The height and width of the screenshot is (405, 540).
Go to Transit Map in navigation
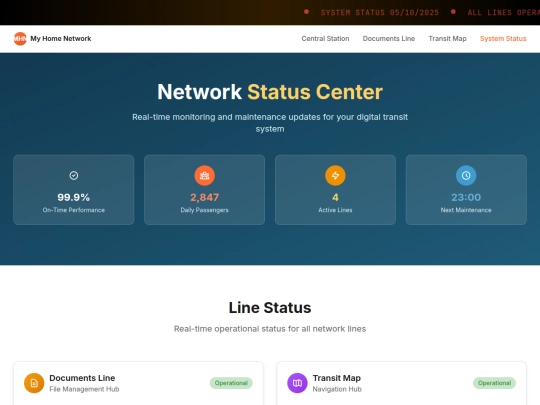coord(447,39)
